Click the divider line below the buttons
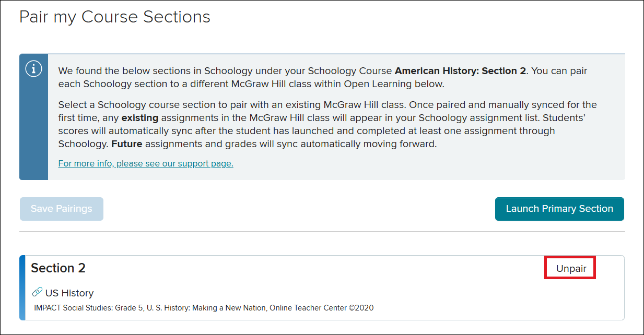The height and width of the screenshot is (335, 644). 322,231
